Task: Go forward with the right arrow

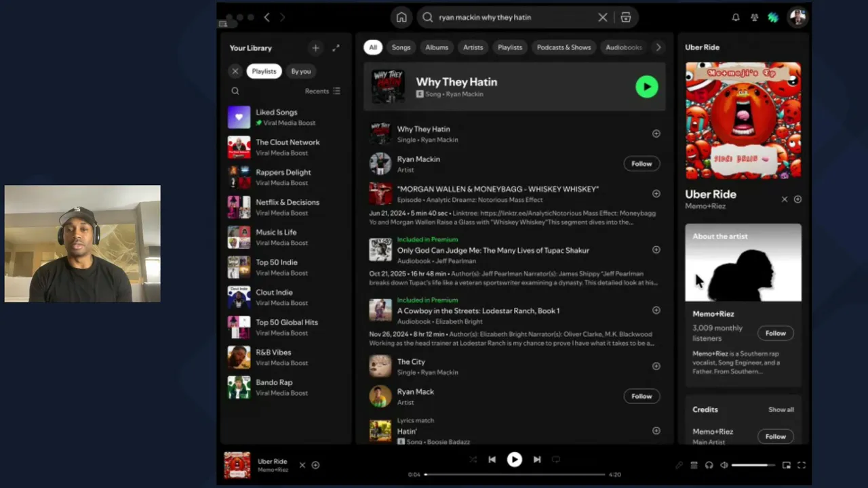Action: pyautogui.click(x=283, y=18)
